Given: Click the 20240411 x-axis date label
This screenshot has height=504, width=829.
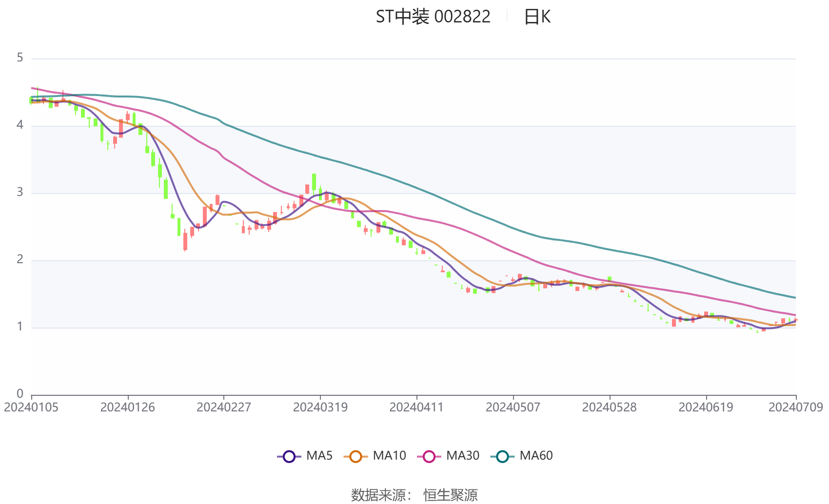Looking at the screenshot, I should click(416, 407).
